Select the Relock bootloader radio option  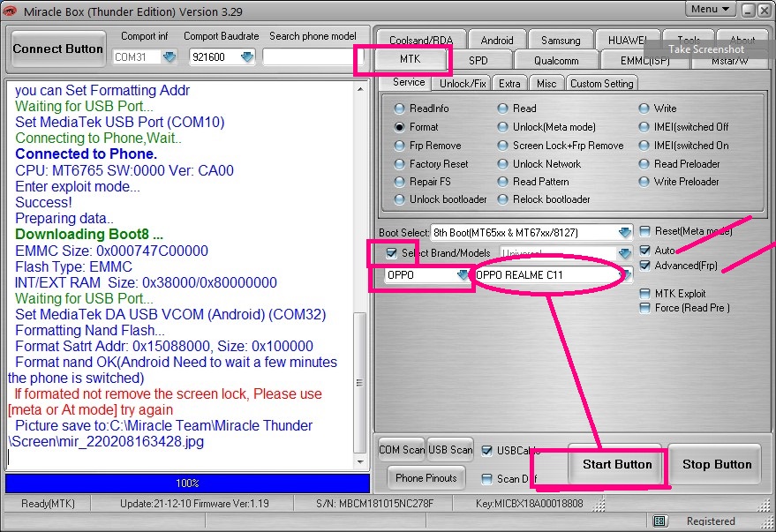[x=503, y=199]
